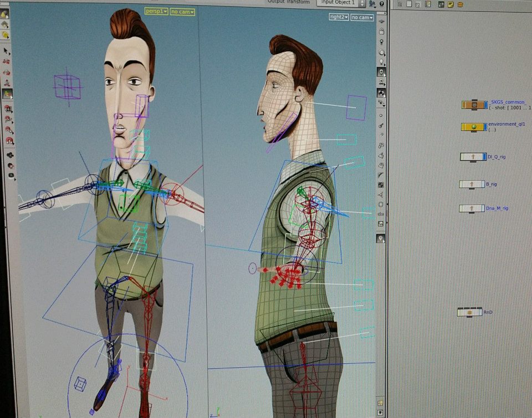This screenshot has width=532, height=418.
Task: Open left viewport 'no cam' camera dropdown
Action: tap(182, 12)
